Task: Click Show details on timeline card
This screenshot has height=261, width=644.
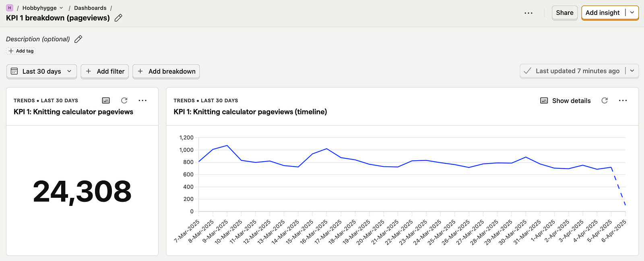Action: [566, 100]
